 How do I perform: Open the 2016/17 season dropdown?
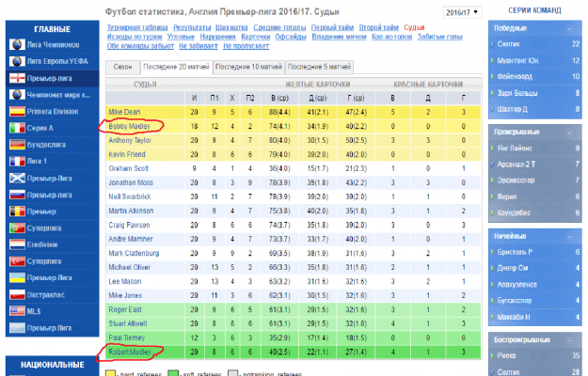tap(462, 12)
